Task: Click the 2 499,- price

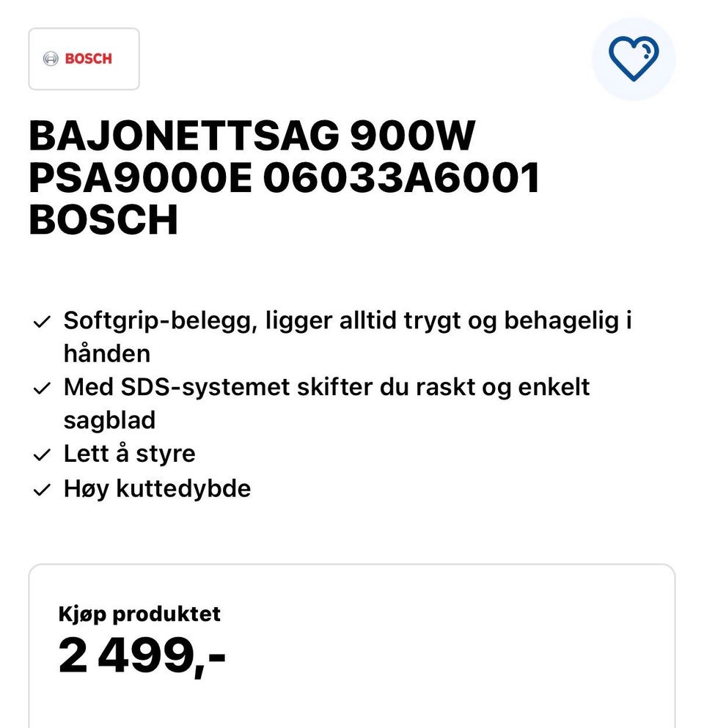Action: pyautogui.click(x=142, y=655)
